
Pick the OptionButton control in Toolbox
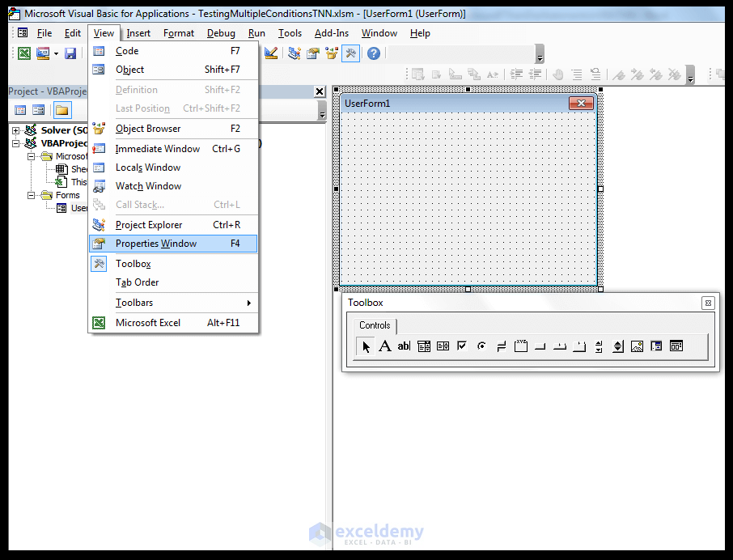[481, 346]
